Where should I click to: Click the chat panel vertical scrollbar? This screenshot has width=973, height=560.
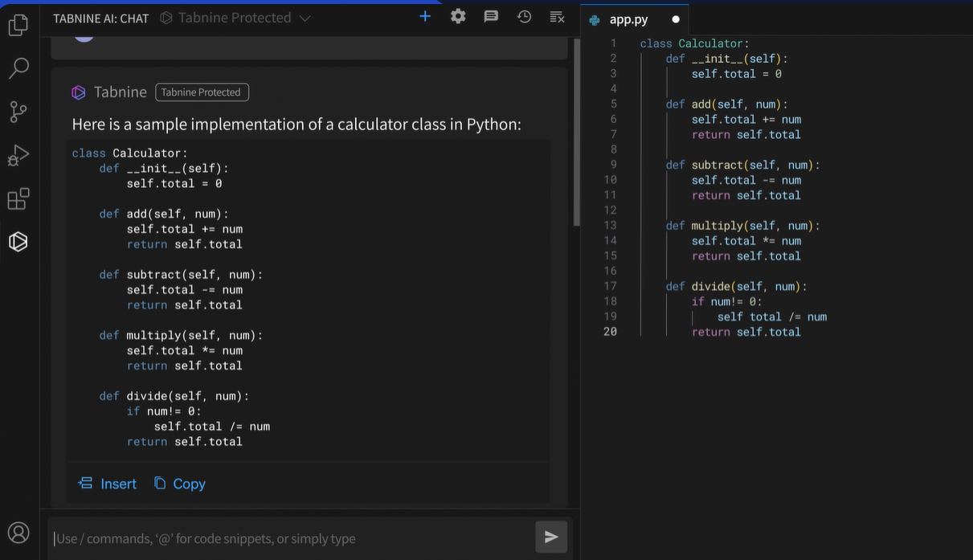point(576,133)
